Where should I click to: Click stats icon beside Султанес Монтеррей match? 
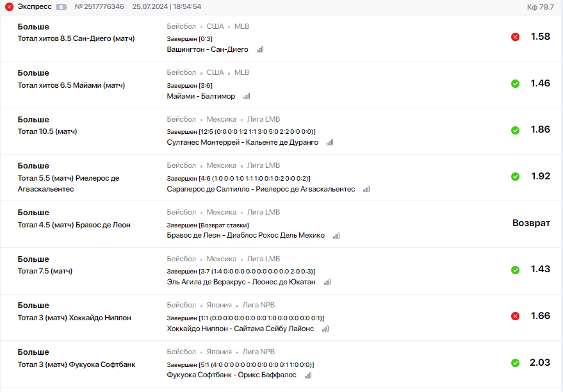[330, 143]
